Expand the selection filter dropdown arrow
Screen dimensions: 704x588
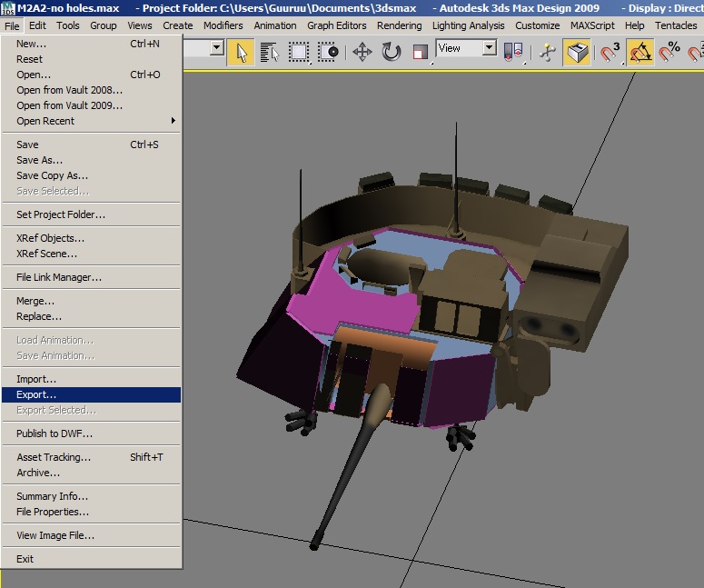tap(217, 47)
